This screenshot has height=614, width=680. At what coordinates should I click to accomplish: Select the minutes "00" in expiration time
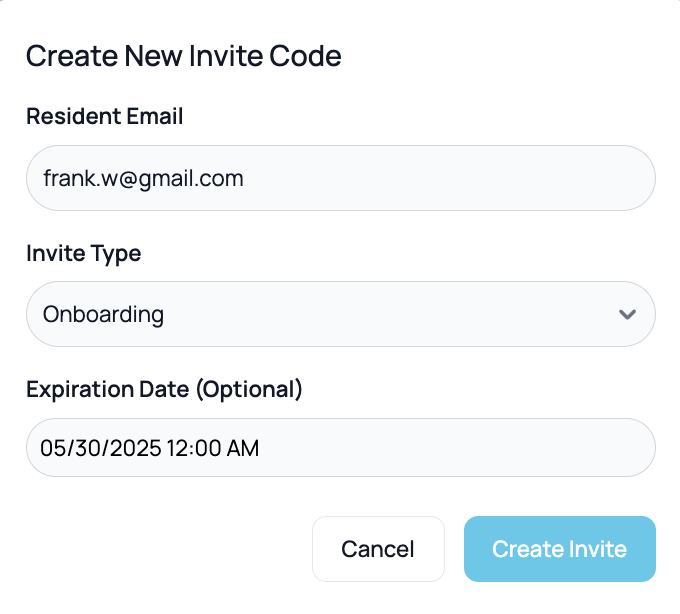[203, 448]
